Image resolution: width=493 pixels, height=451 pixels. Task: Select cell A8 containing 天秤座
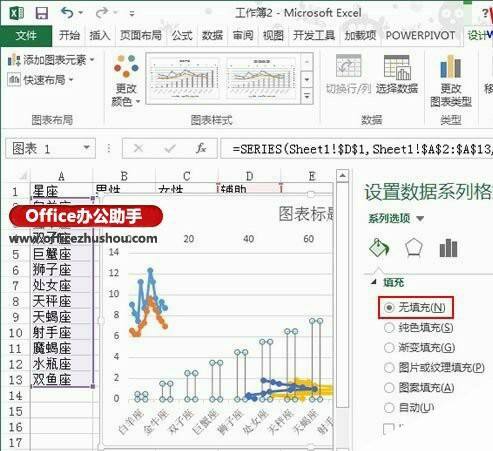pyautogui.click(x=61, y=301)
